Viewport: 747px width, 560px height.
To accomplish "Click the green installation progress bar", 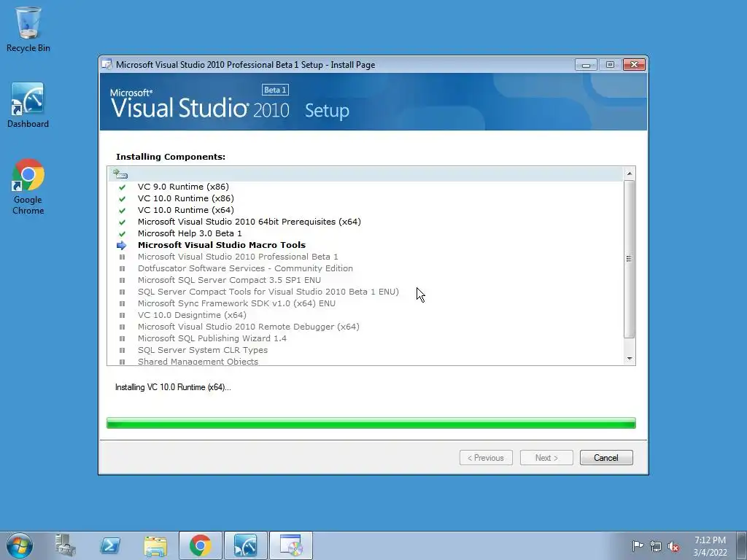I will tap(371, 423).
